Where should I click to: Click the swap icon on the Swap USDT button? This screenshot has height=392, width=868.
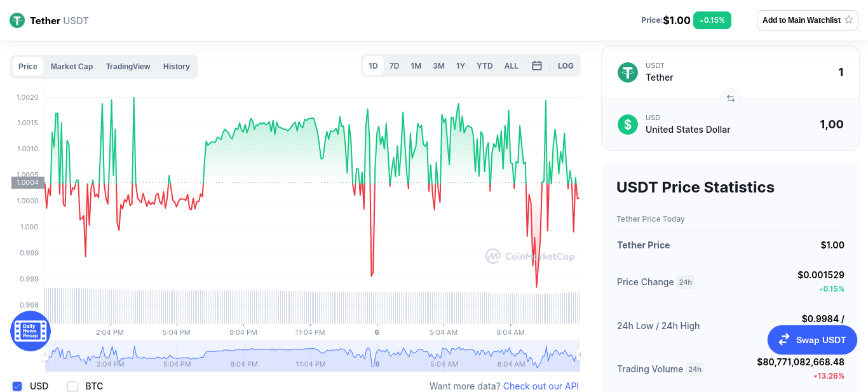(x=784, y=340)
